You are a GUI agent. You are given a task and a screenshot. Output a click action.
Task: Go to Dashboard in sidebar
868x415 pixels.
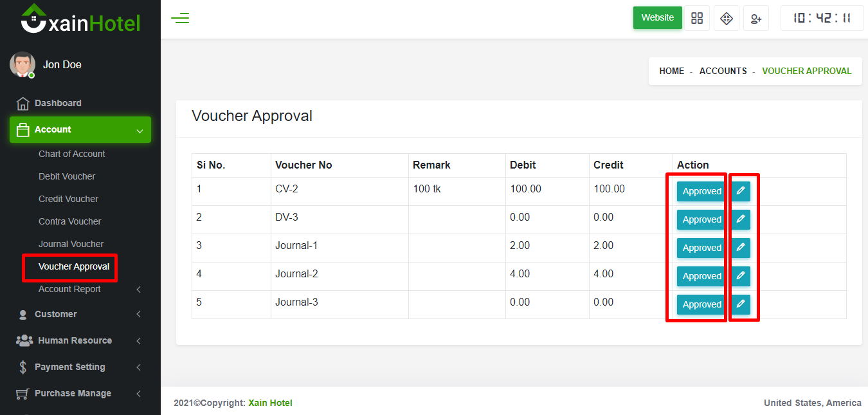pyautogui.click(x=58, y=103)
